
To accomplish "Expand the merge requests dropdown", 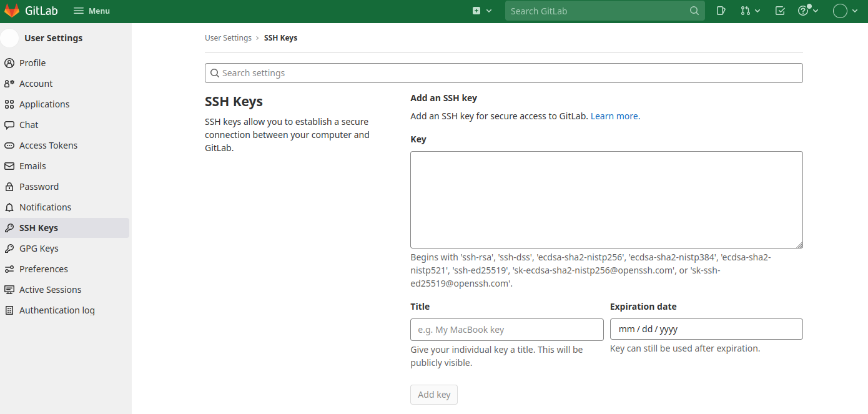I will [750, 11].
